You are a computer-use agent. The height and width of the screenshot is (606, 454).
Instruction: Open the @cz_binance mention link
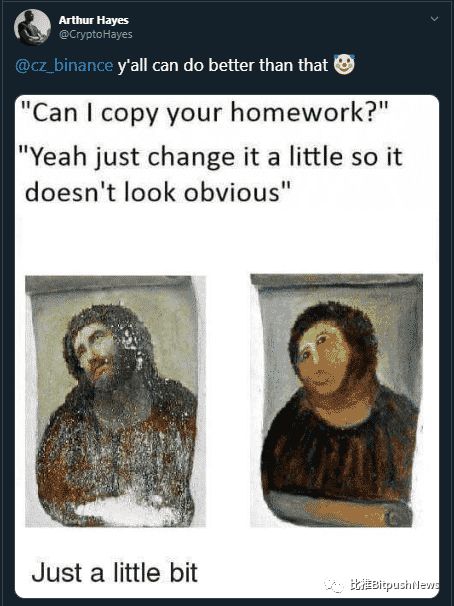coord(64,65)
